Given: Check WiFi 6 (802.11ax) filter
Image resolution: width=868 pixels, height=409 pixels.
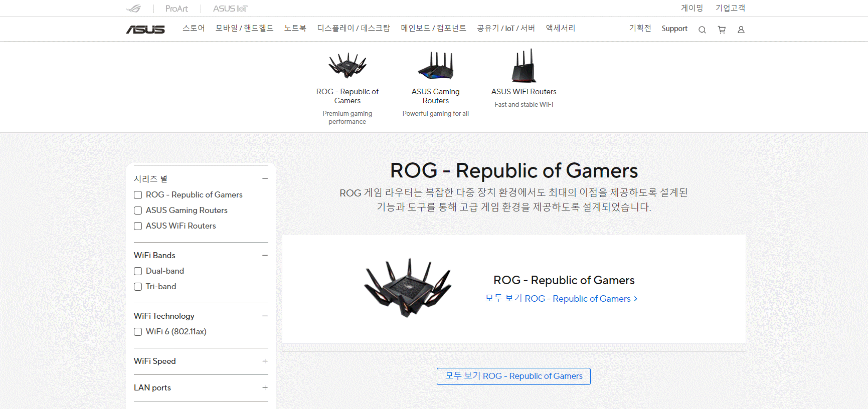Looking at the screenshot, I should [x=138, y=332].
